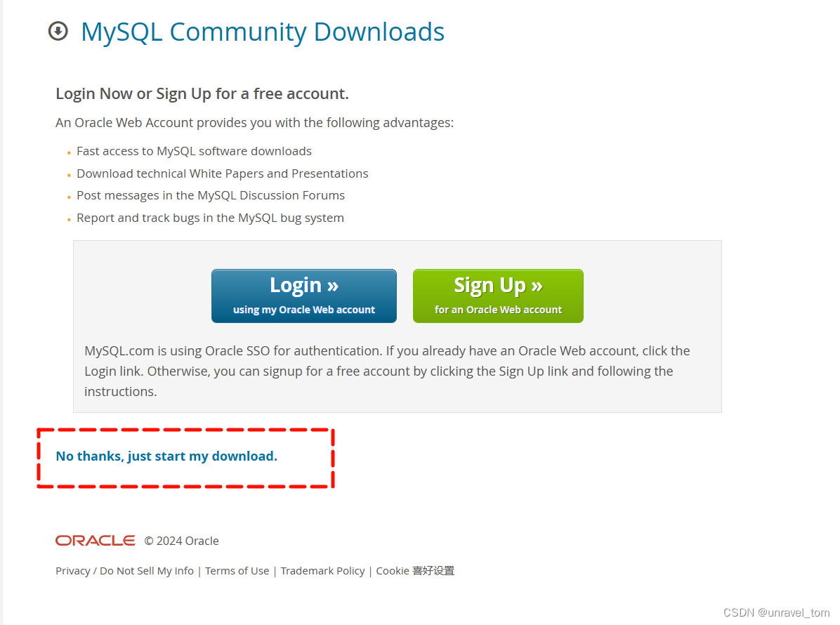Select the Fast access to MySQL downloads bullet
Screen dimensions: 840x625
(194, 152)
